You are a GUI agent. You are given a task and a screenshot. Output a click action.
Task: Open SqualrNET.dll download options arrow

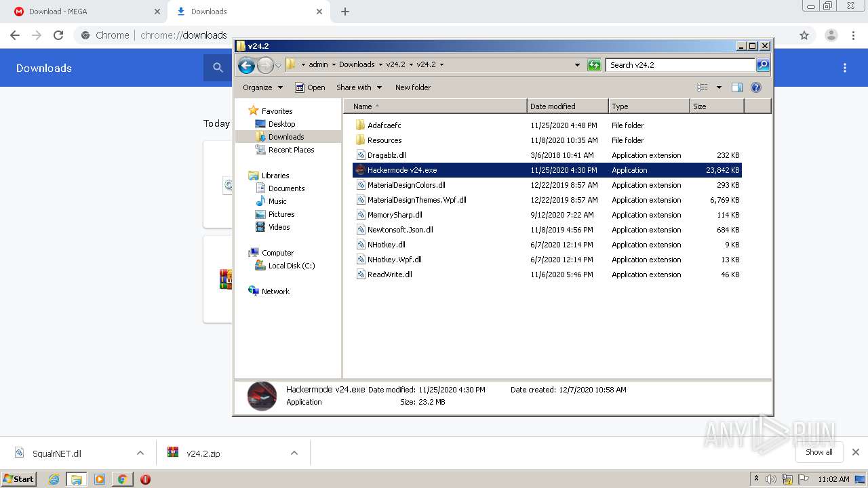tap(140, 453)
